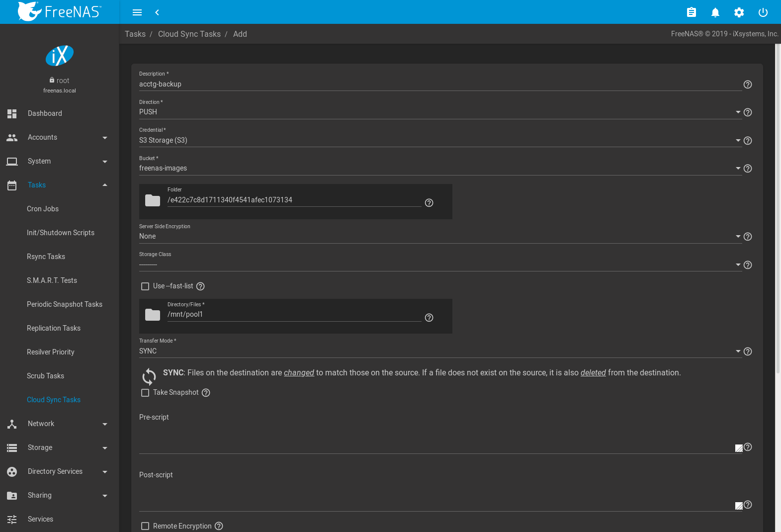This screenshot has height=532, width=781.
Task: Click the page vertical scrollbar
Action: 778,209
